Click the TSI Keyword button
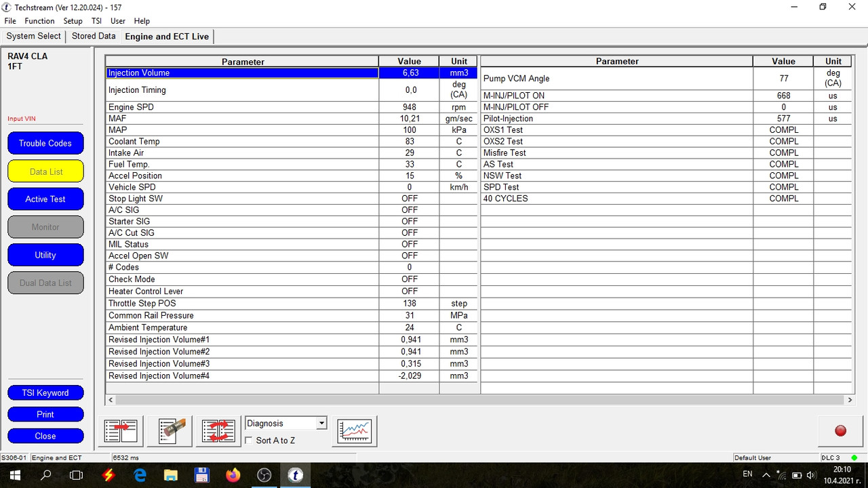This screenshot has height=488, width=868. [x=45, y=393]
